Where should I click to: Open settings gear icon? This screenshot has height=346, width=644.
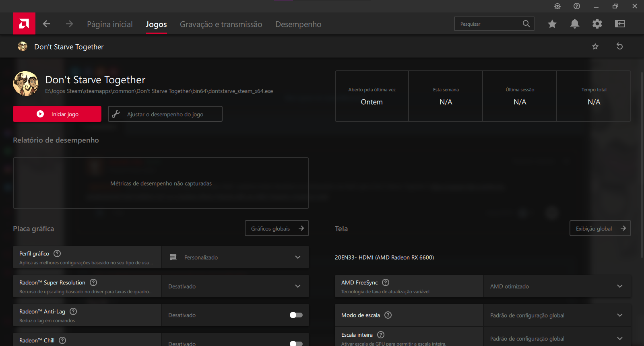point(597,24)
